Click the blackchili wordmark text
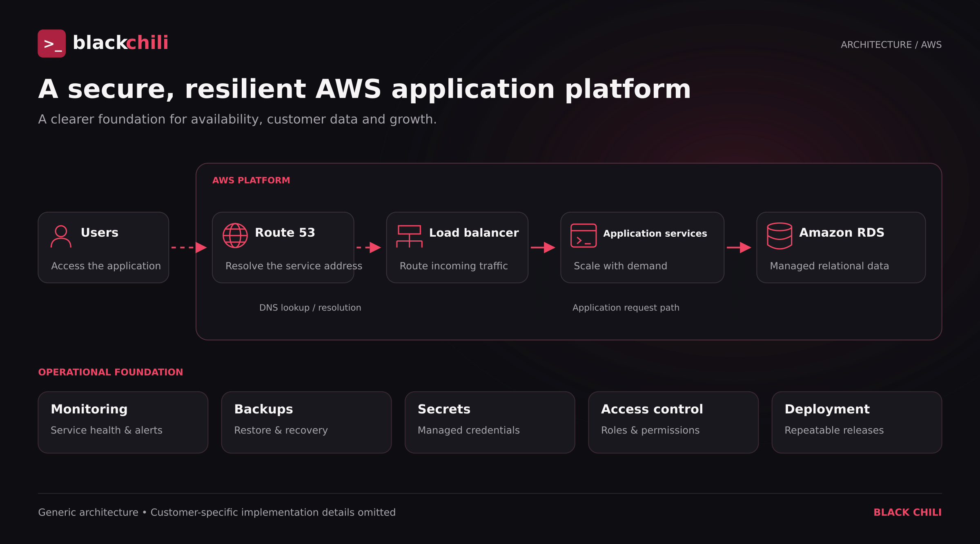980x544 pixels. [x=120, y=42]
